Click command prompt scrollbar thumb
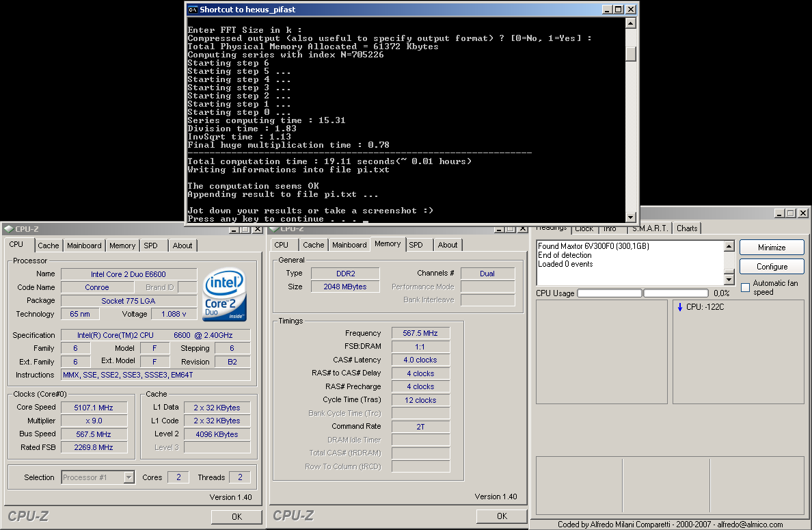This screenshot has height=530, width=812. [x=630, y=54]
